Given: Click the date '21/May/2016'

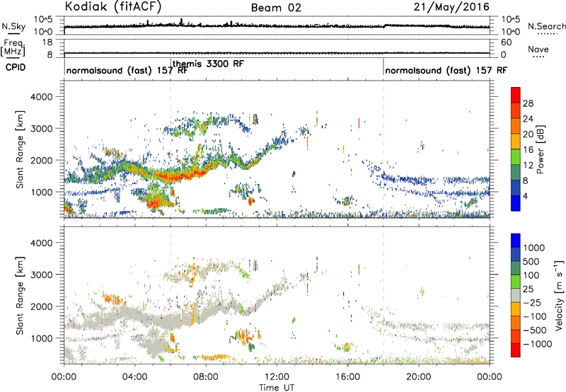Looking at the screenshot, I should tap(451, 7).
